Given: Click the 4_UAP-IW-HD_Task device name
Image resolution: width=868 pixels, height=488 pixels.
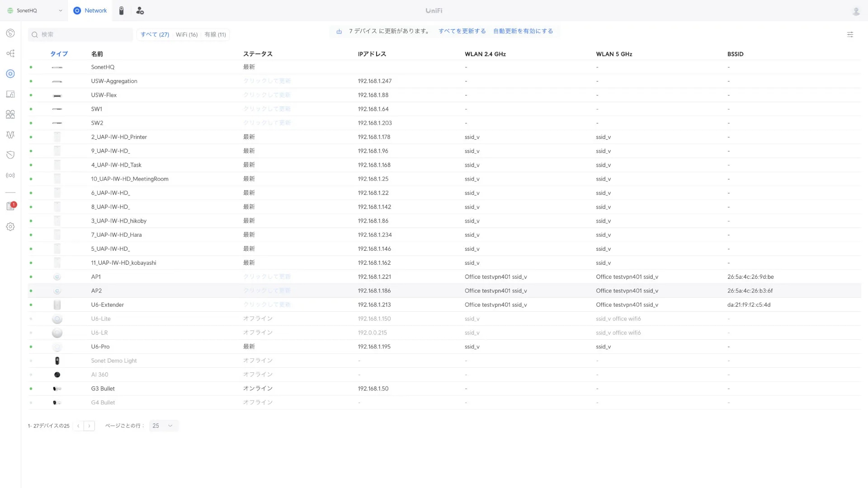Looking at the screenshot, I should click(x=116, y=165).
